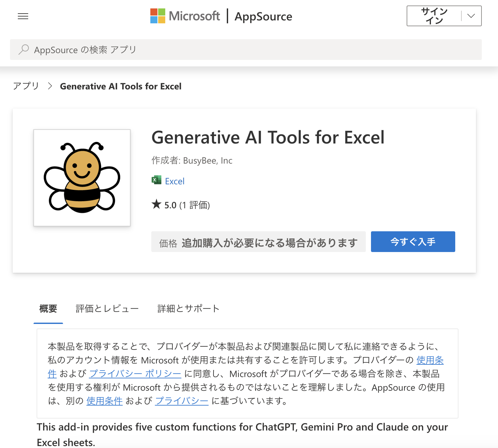Click the BusyBee bee app logo
498x448 pixels.
[82, 178]
